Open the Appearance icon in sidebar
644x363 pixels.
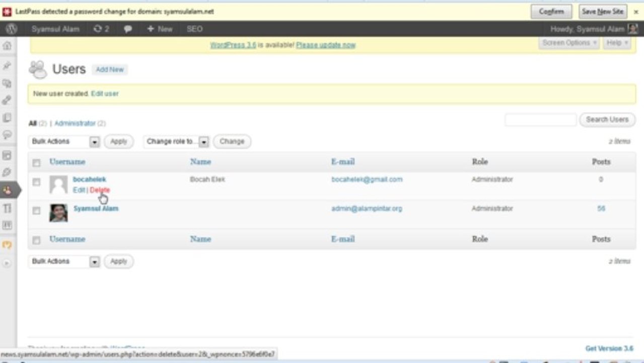coord(7,155)
